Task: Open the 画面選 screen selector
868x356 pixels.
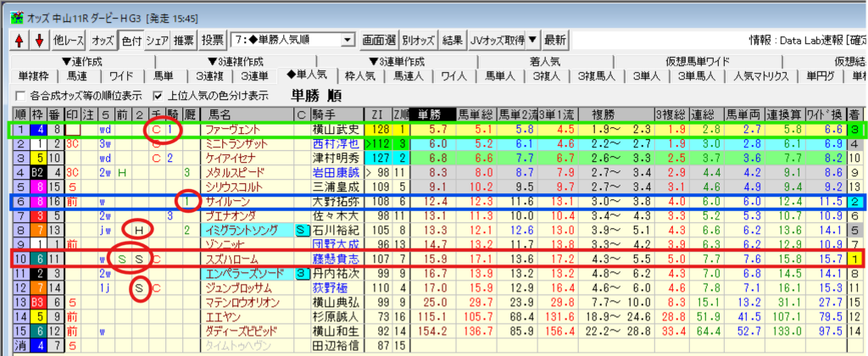Action: tap(377, 40)
